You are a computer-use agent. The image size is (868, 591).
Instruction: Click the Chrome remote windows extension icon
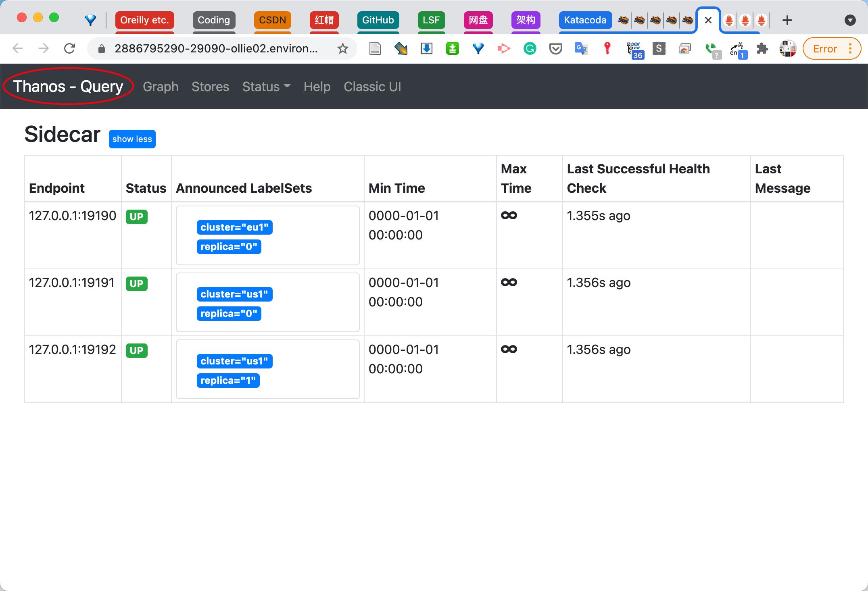pyautogui.click(x=685, y=49)
